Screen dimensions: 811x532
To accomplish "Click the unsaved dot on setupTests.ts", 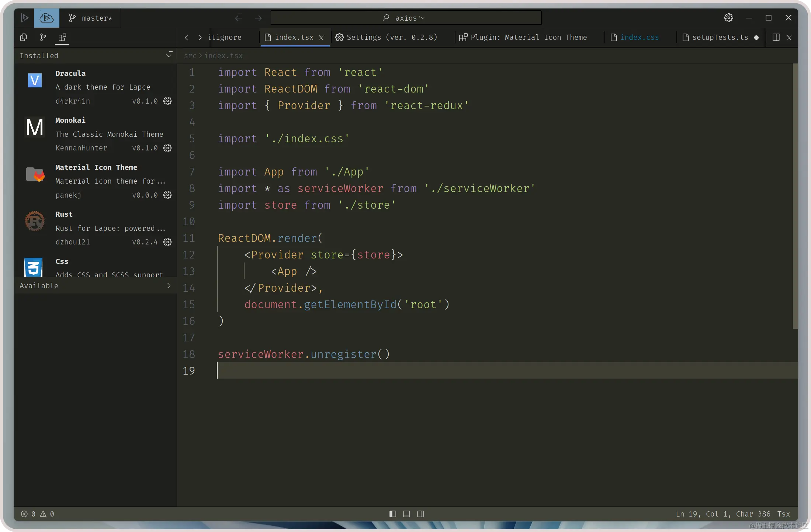I will coord(756,38).
